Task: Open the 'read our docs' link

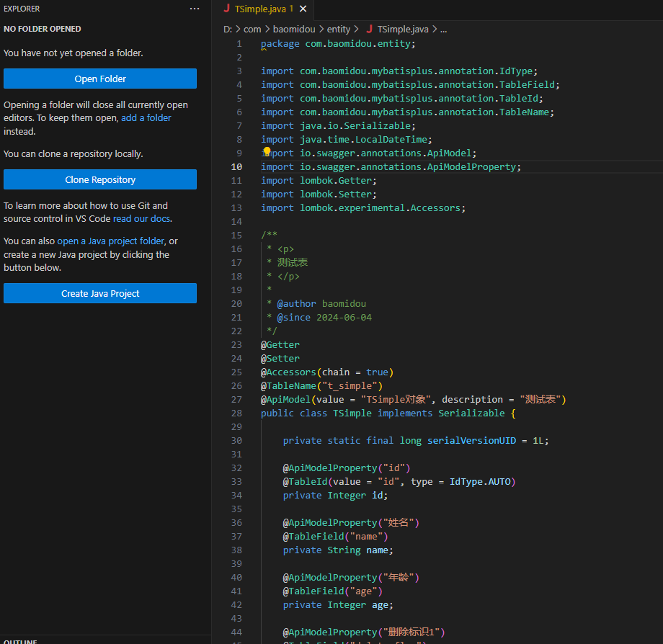Action: click(141, 219)
